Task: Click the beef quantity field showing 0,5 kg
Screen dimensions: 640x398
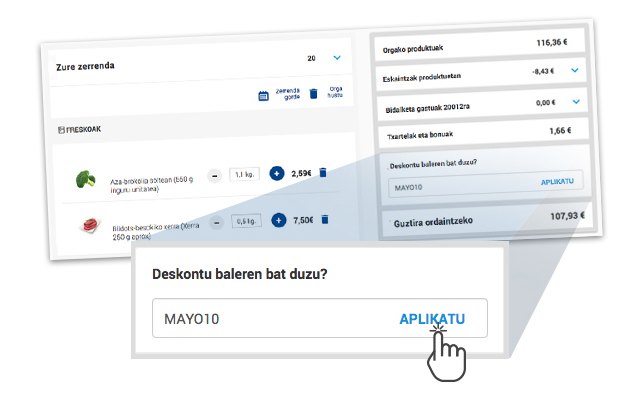Action: [x=246, y=221]
